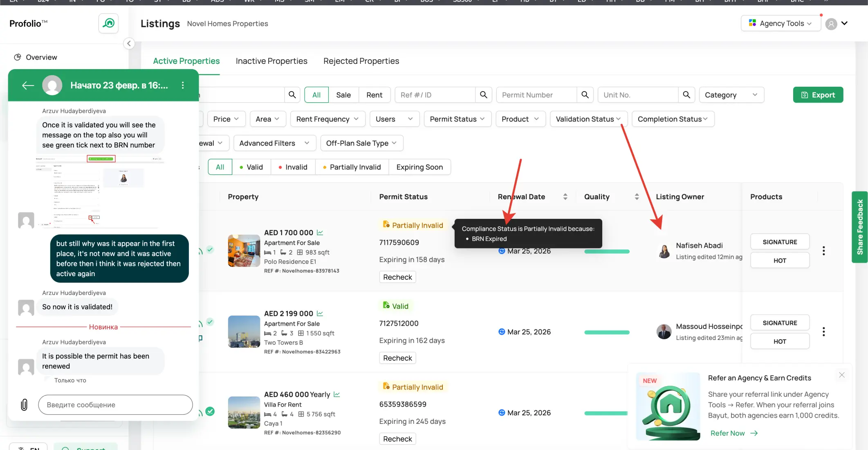Click the quality bar for Polo Residence E1

[x=607, y=251]
